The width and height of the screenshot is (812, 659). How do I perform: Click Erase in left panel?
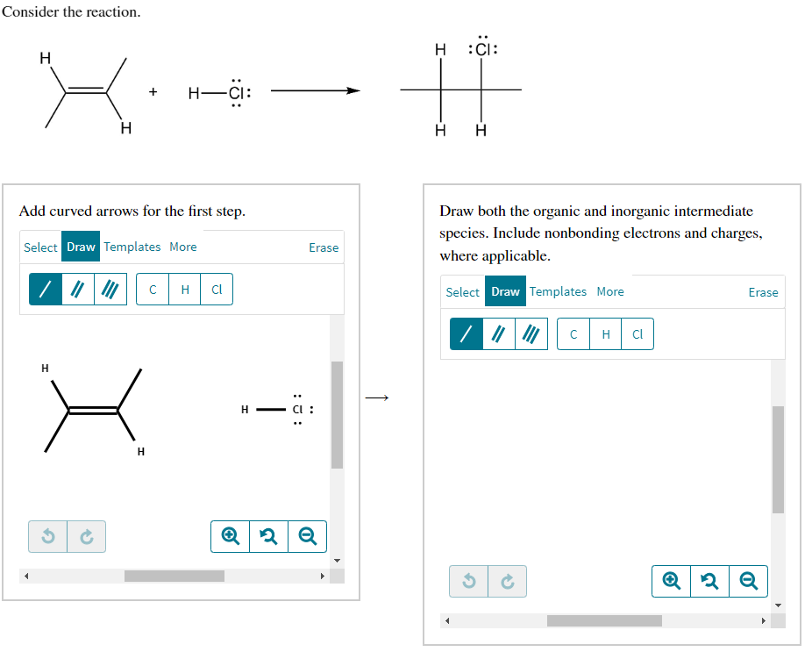tap(324, 247)
